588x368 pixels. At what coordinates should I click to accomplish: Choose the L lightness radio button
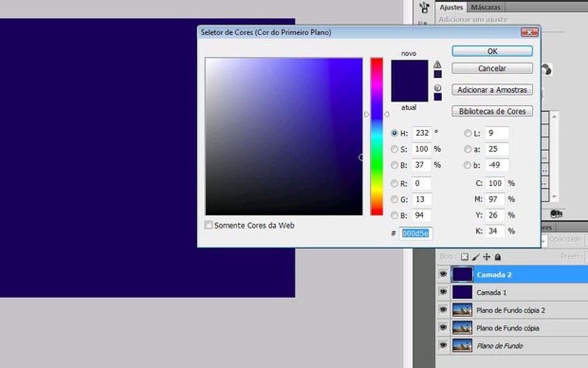(467, 133)
